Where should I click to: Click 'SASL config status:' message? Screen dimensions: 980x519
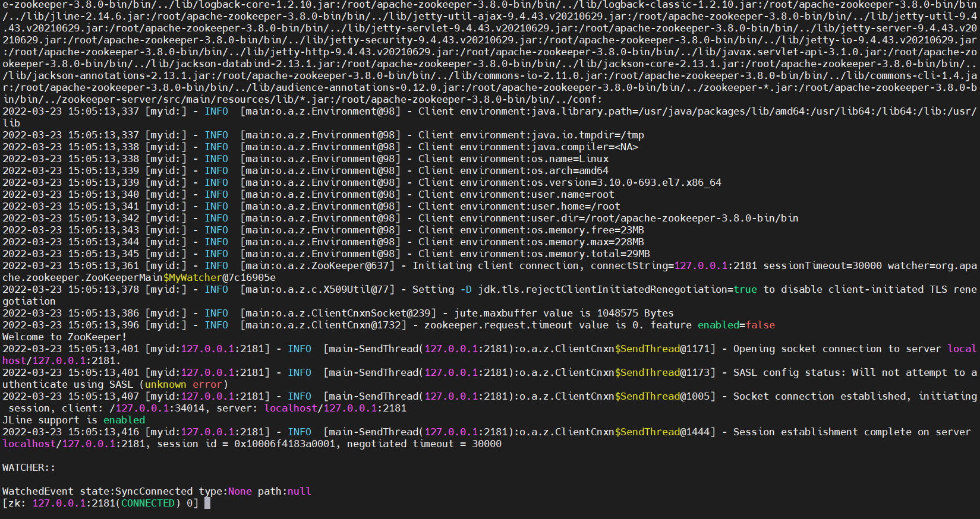point(790,372)
